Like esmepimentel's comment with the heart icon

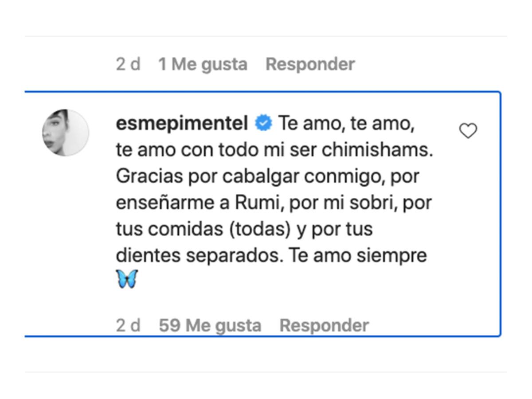[468, 131]
